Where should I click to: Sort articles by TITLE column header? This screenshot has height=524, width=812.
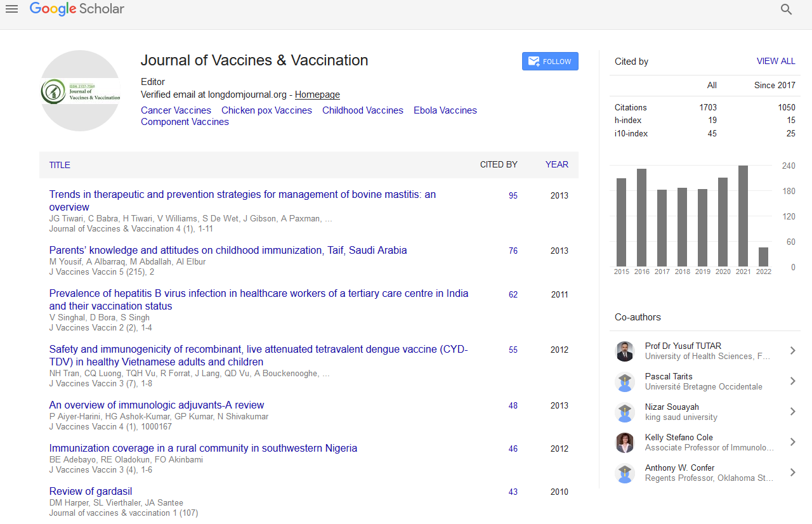[x=60, y=165]
